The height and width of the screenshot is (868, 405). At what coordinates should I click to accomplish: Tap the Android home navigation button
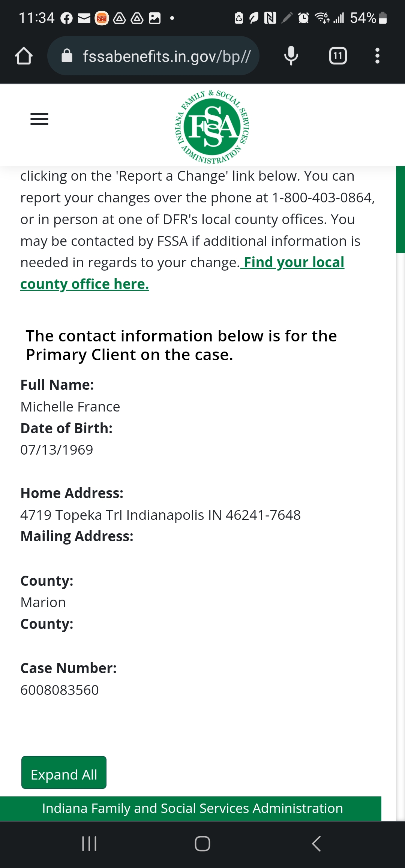[x=202, y=844]
